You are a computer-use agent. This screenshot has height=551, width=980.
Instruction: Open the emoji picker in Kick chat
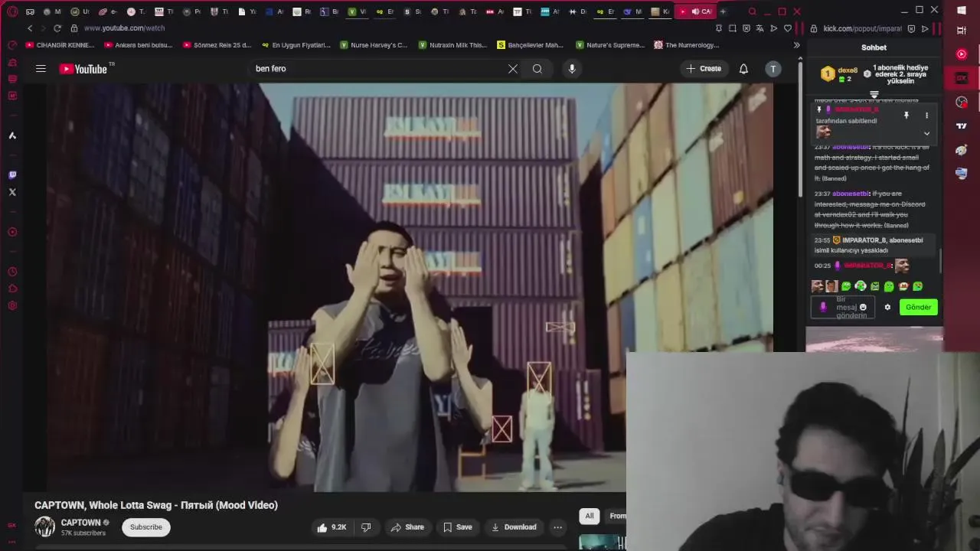863,308
